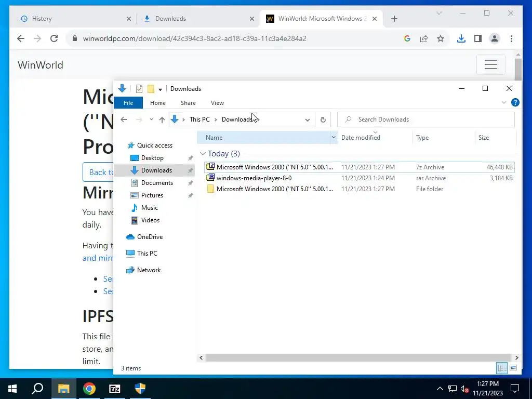Open the Name column filter dropdown
Viewport: 532px width, 399px height.
point(334,137)
